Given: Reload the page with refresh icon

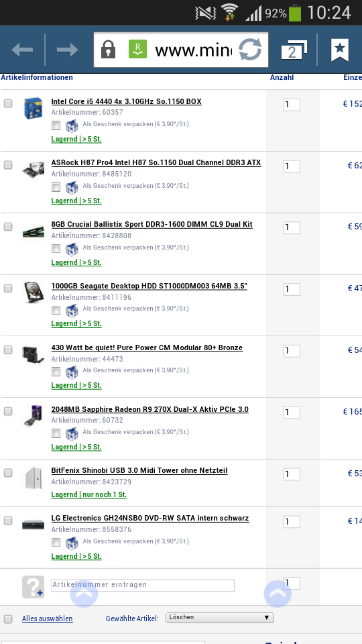Looking at the screenshot, I should coord(250,50).
